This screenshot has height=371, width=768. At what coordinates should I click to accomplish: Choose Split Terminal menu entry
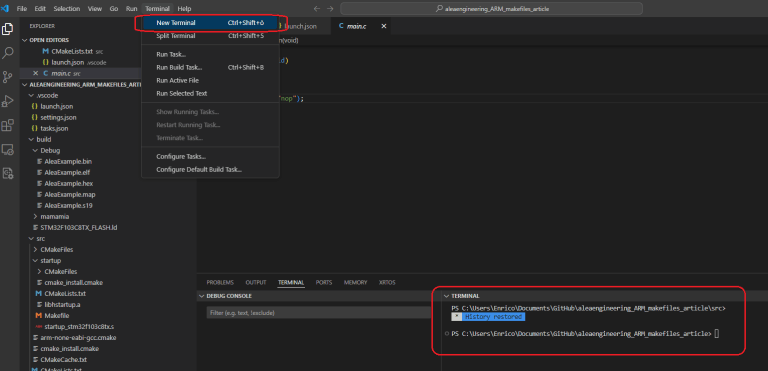(x=210, y=36)
